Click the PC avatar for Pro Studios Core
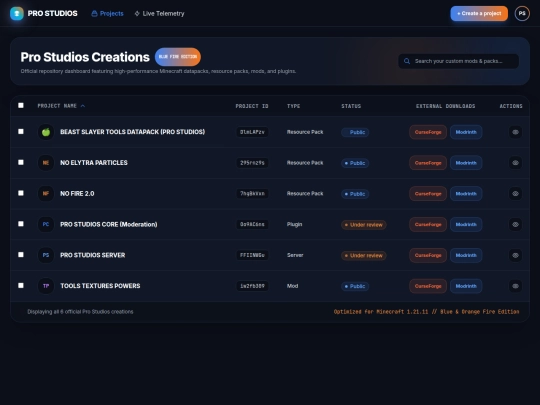 (46, 224)
